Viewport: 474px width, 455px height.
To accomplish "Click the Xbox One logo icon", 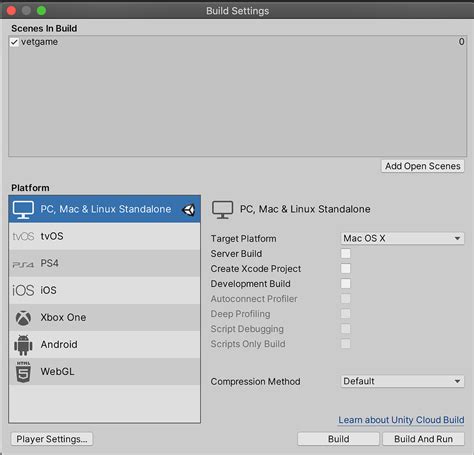I will coord(23,318).
